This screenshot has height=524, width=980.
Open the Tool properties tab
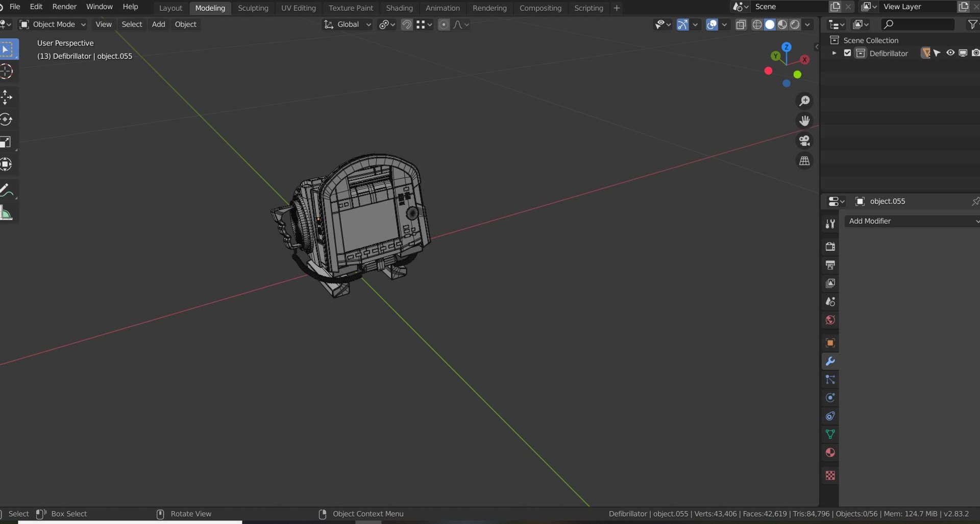(830, 224)
